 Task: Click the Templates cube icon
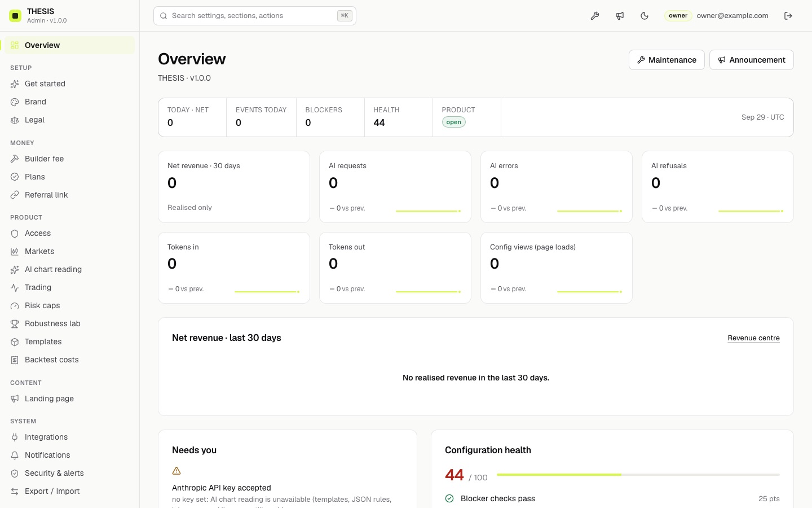pyautogui.click(x=15, y=342)
